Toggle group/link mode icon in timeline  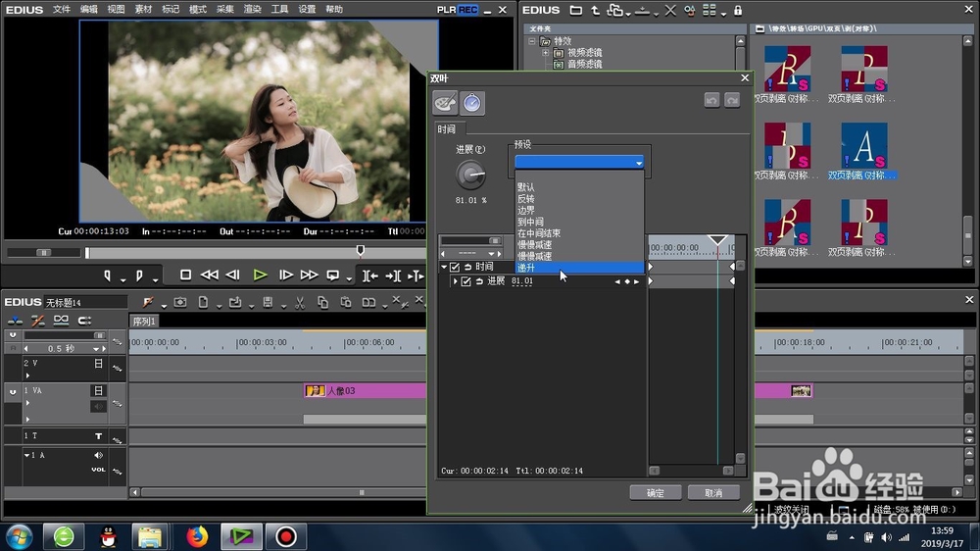coord(61,321)
